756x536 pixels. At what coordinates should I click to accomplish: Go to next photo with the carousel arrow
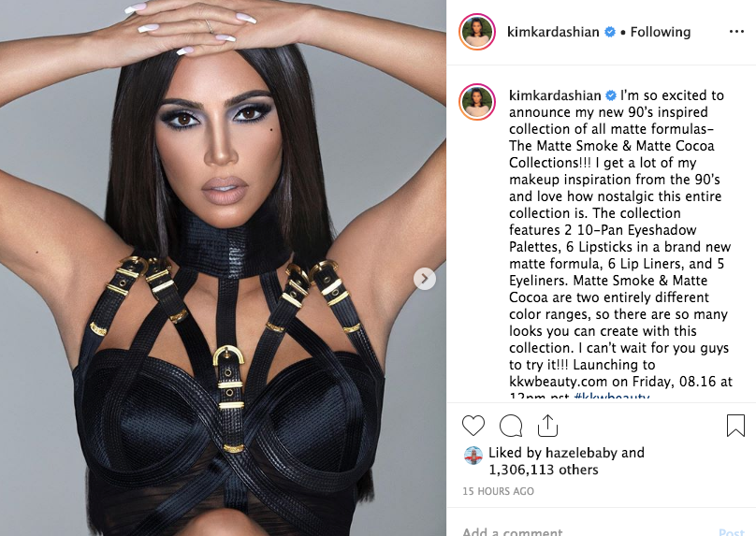click(424, 279)
